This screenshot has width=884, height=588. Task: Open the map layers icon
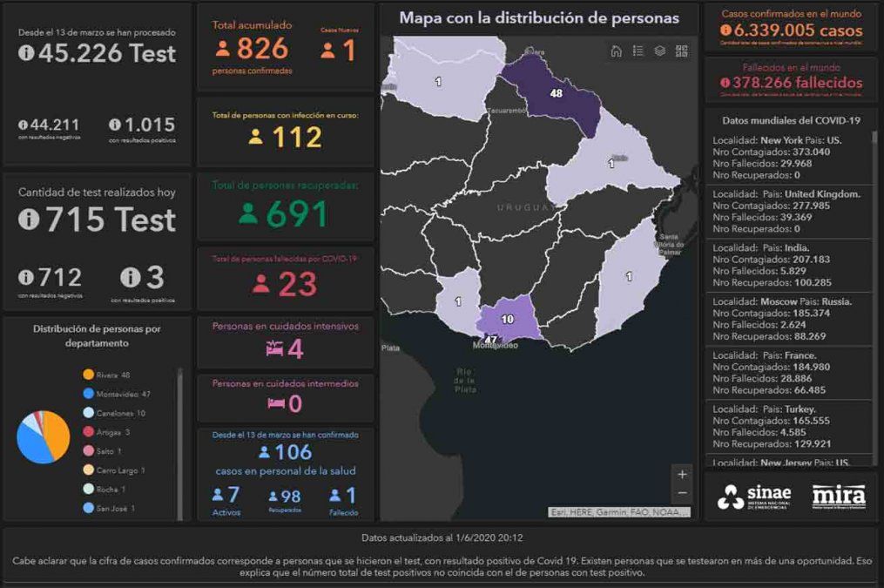pyautogui.click(x=660, y=51)
